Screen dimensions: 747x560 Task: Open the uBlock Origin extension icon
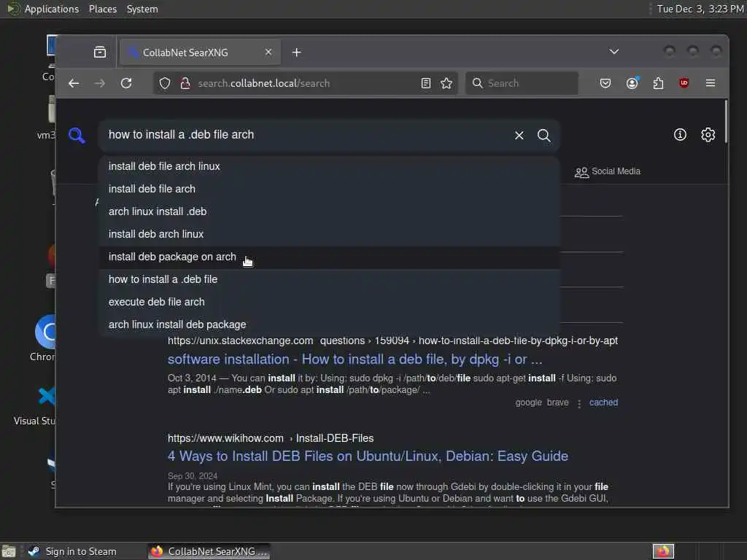click(684, 83)
